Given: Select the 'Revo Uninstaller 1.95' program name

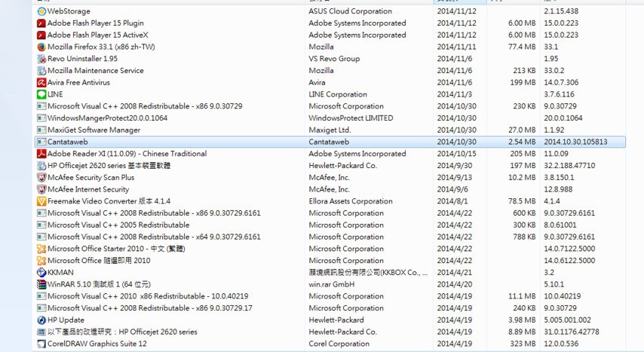Looking at the screenshot, I should point(82,59).
